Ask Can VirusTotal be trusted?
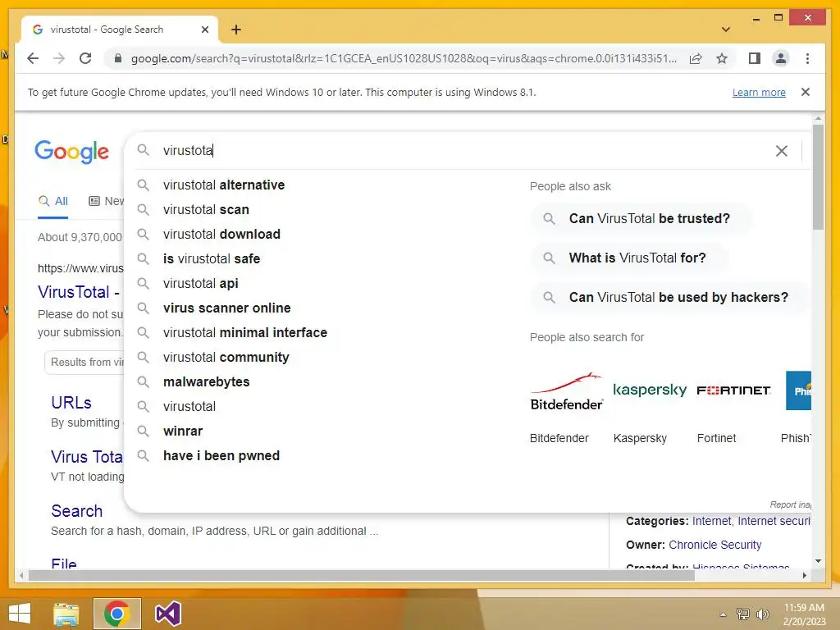Viewport: 840px width, 630px height. pos(641,218)
